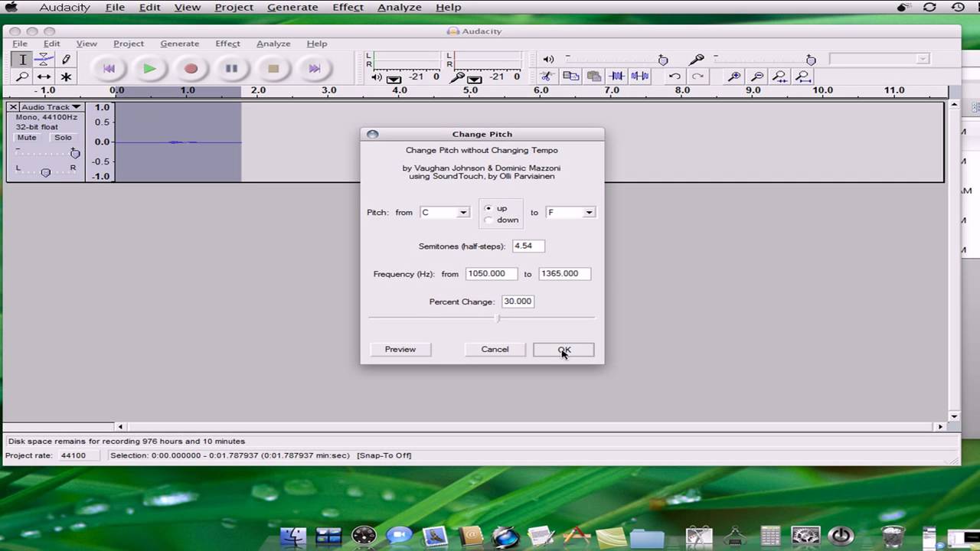Click the Stop transport button
The height and width of the screenshot is (551, 980).
[273, 69]
